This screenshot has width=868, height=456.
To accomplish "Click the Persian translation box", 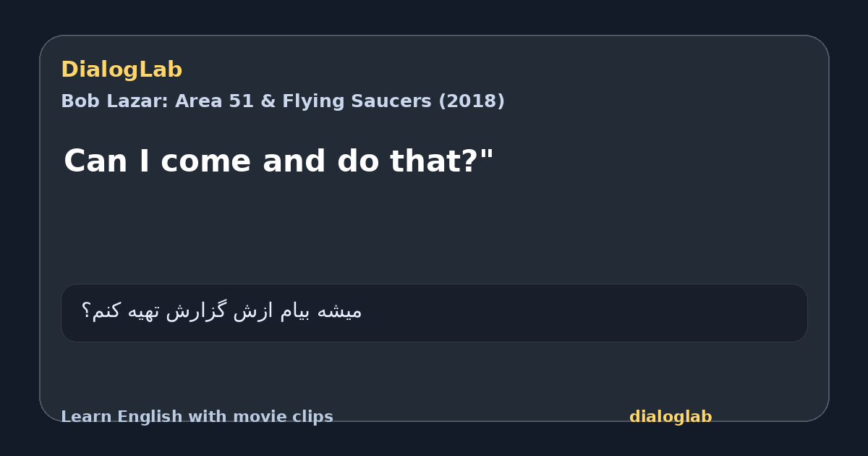I will (434, 313).
